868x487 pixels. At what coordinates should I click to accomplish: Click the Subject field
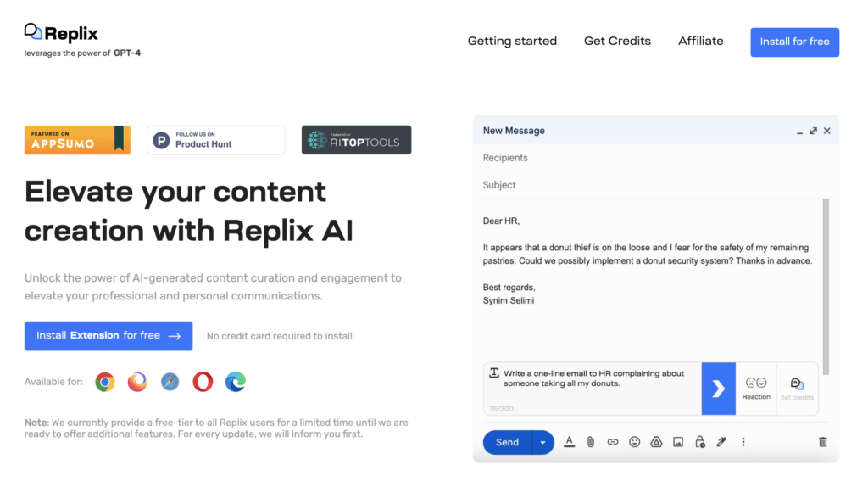pyautogui.click(x=656, y=185)
